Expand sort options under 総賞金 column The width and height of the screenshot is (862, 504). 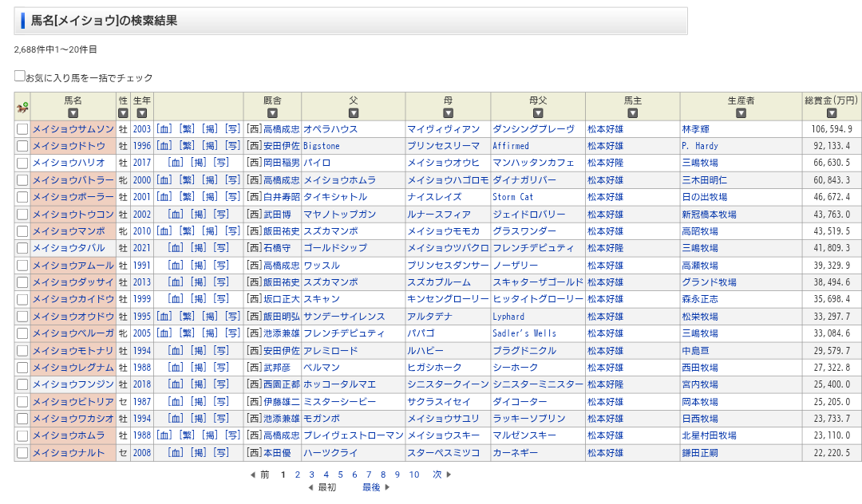(831, 113)
